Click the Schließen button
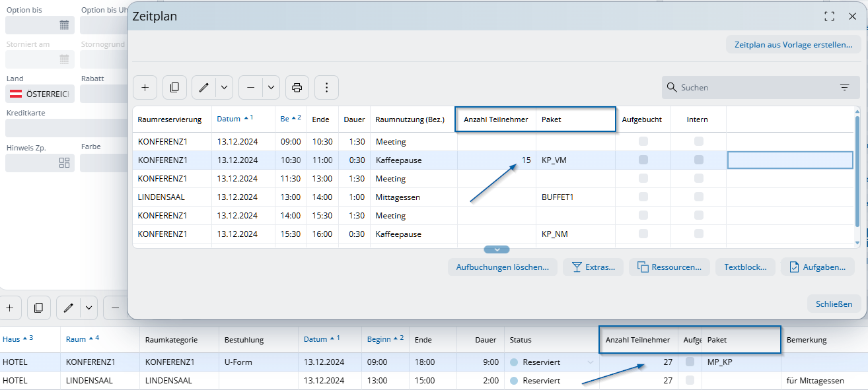 pos(834,304)
